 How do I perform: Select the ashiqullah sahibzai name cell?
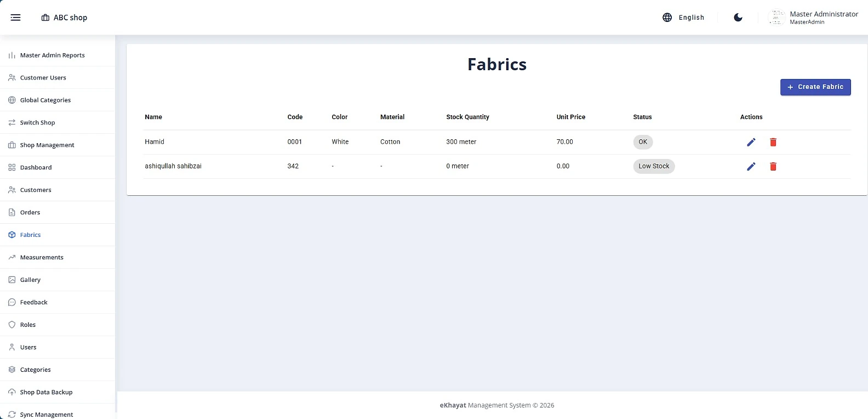[x=173, y=166]
